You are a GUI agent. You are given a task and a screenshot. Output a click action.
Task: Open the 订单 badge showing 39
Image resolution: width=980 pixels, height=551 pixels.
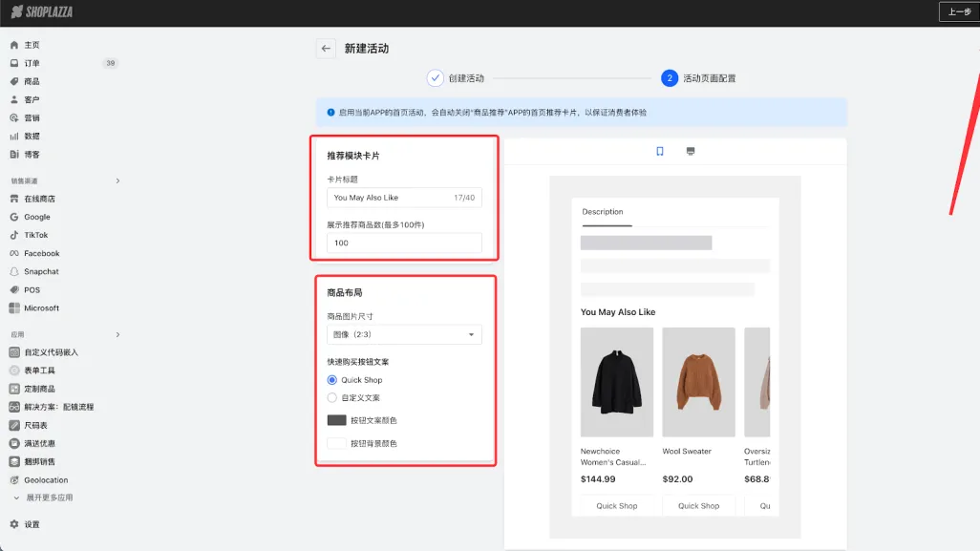pos(110,63)
